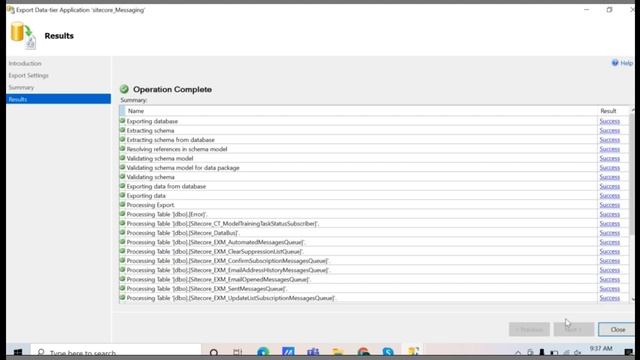The height and width of the screenshot is (360, 640).
Task: Click the Operation Complete green check icon
Action: 124,89
